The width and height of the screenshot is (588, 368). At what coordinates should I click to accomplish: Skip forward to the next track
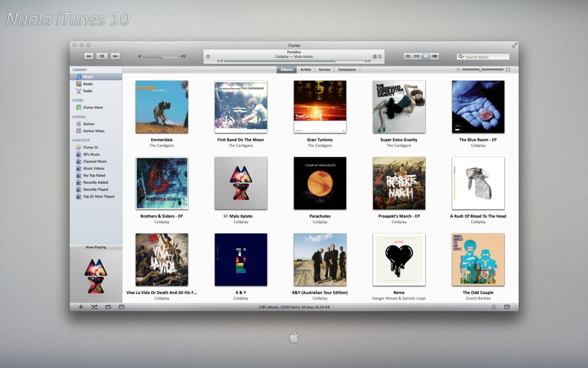click(115, 56)
